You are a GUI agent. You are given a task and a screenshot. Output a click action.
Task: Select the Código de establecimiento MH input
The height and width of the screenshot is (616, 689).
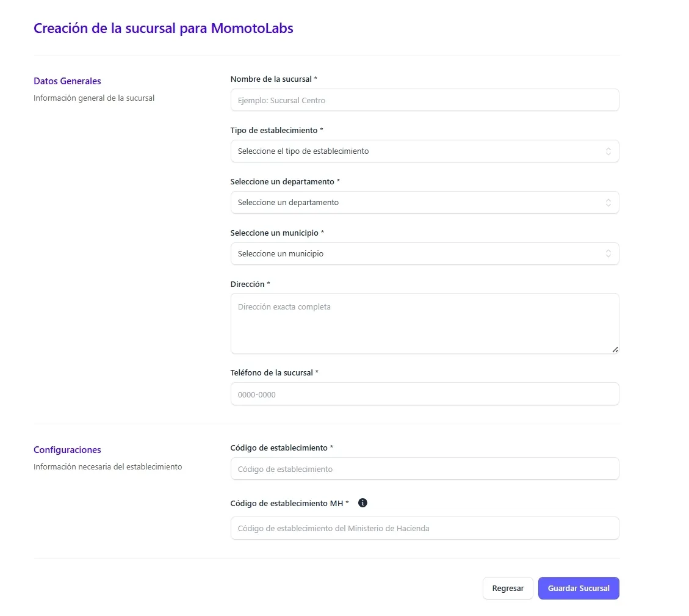pyautogui.click(x=425, y=527)
